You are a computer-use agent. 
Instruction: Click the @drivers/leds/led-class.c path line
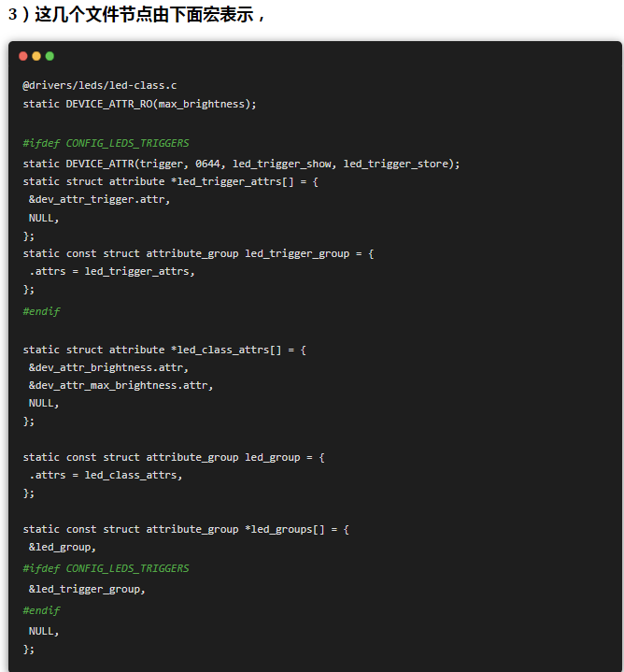[x=100, y=86]
